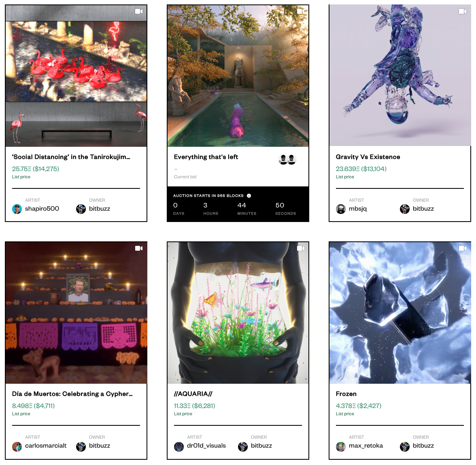Viewport: 476px width, 465px height.
Task: Click video icon on the Social Distancing flamingo artwork
Action: (x=139, y=12)
